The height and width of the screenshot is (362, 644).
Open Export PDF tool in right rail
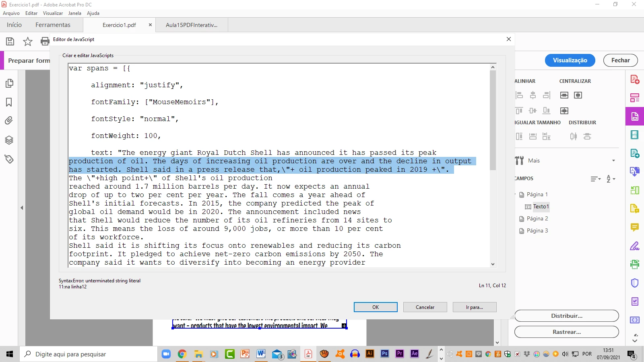(635, 153)
